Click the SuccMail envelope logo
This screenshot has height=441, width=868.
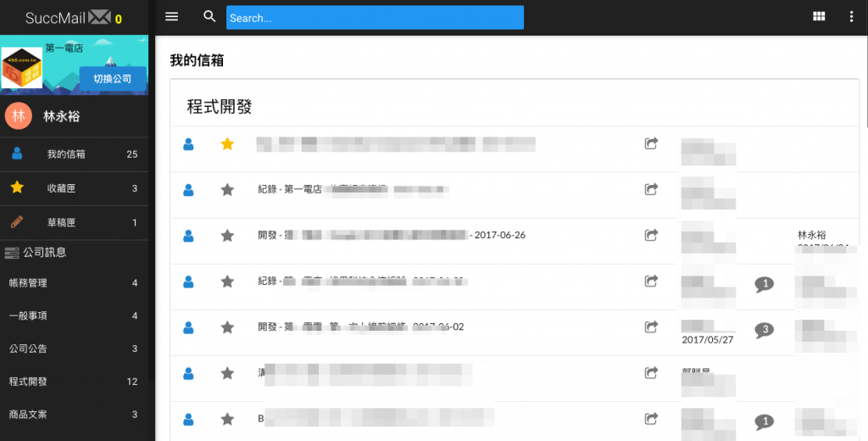[100, 17]
